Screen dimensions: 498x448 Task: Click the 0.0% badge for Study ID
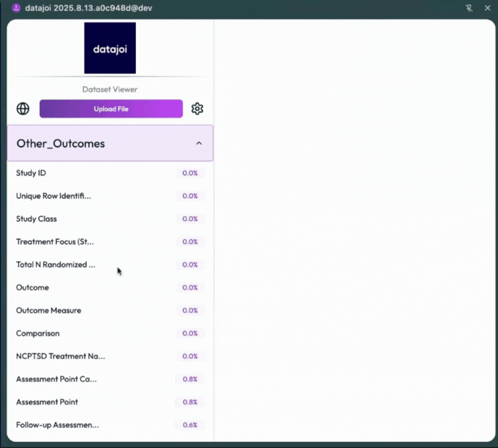[190, 173]
